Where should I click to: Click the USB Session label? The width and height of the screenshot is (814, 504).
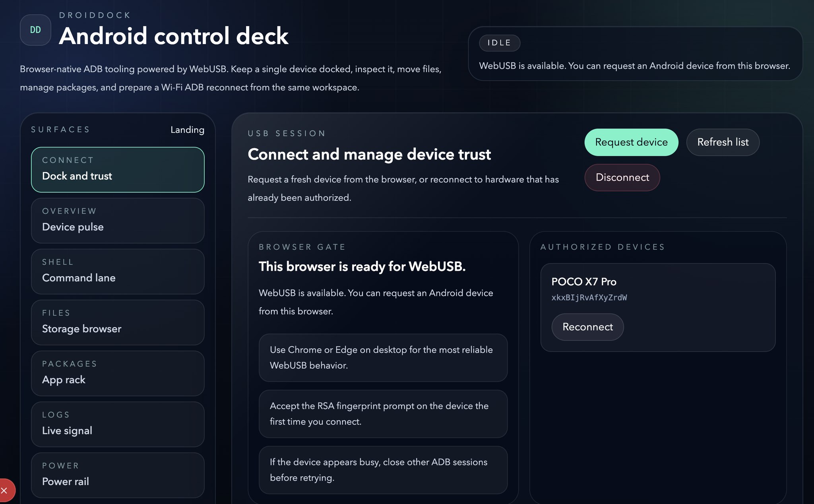(x=287, y=133)
